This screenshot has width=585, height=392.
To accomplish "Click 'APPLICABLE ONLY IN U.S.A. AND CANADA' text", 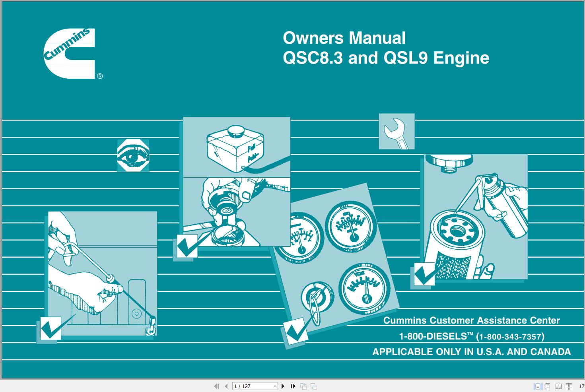I will pyautogui.click(x=472, y=352).
